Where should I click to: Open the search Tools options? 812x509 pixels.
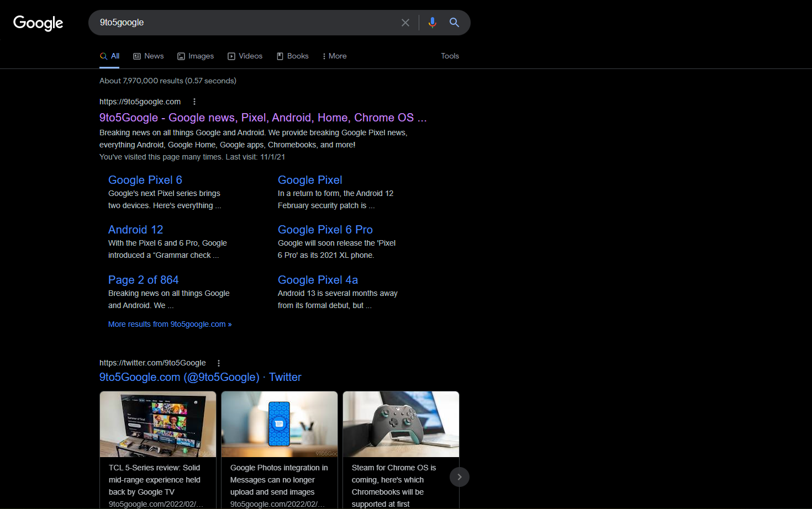(450, 56)
